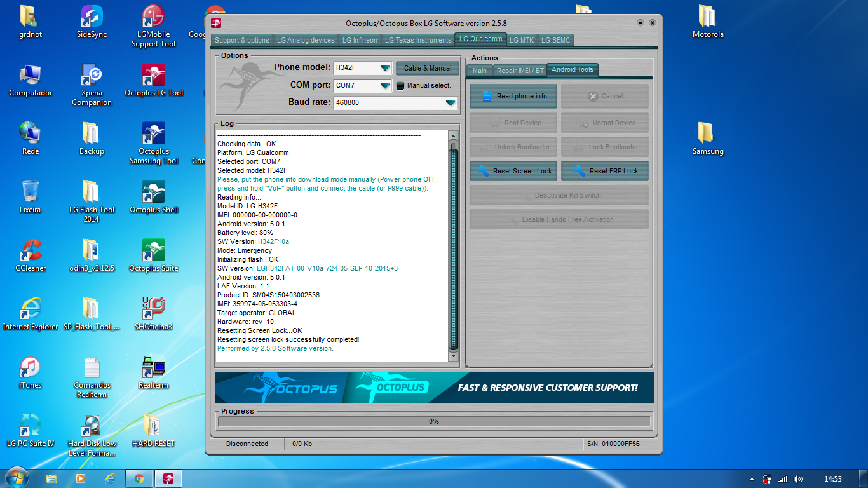Select the Comandos Realterm text file
The height and width of the screenshot is (488, 868).
click(x=92, y=377)
